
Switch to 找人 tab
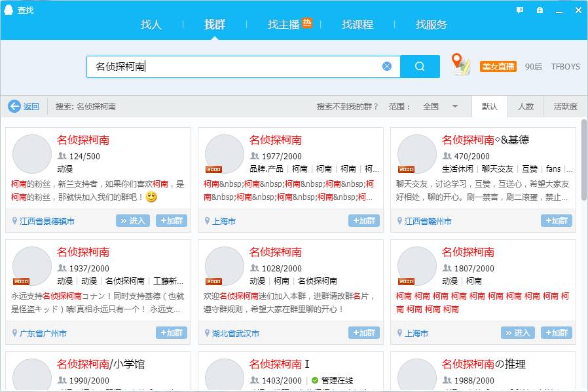[x=151, y=24]
